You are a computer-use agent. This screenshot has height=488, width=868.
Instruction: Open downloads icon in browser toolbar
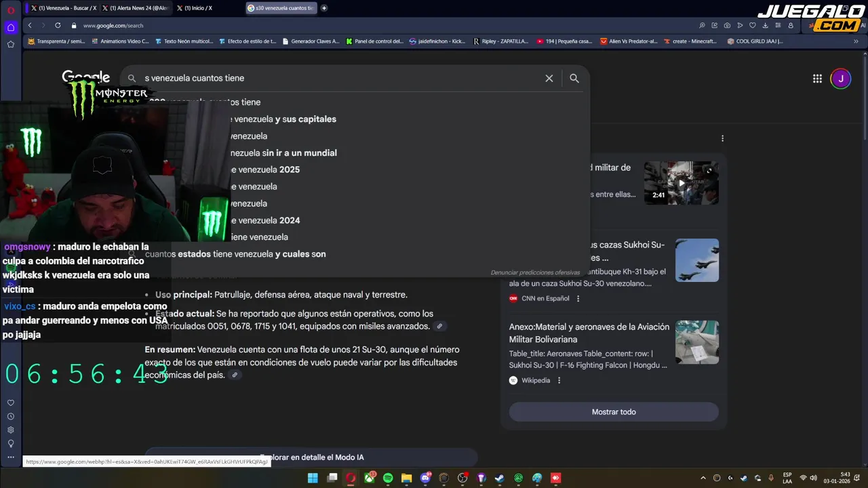pyautogui.click(x=765, y=25)
